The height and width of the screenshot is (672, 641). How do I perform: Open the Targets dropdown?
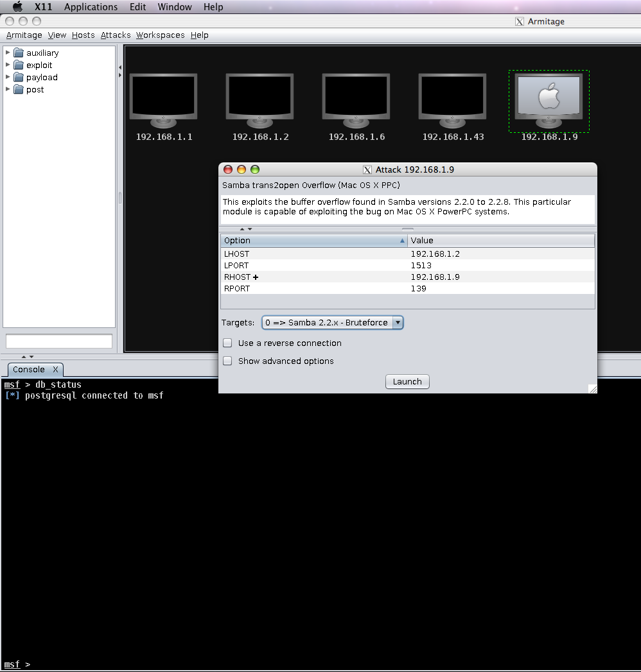click(332, 323)
